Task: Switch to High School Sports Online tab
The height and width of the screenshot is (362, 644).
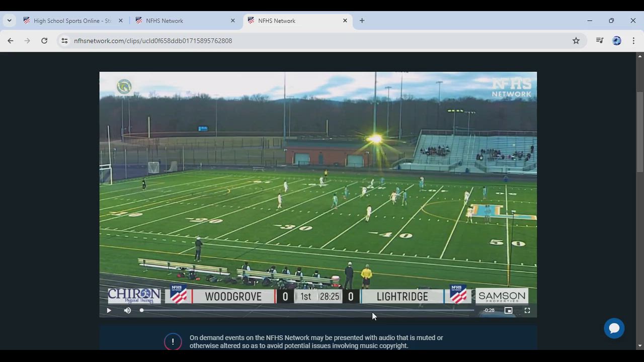Action: click(x=70, y=21)
